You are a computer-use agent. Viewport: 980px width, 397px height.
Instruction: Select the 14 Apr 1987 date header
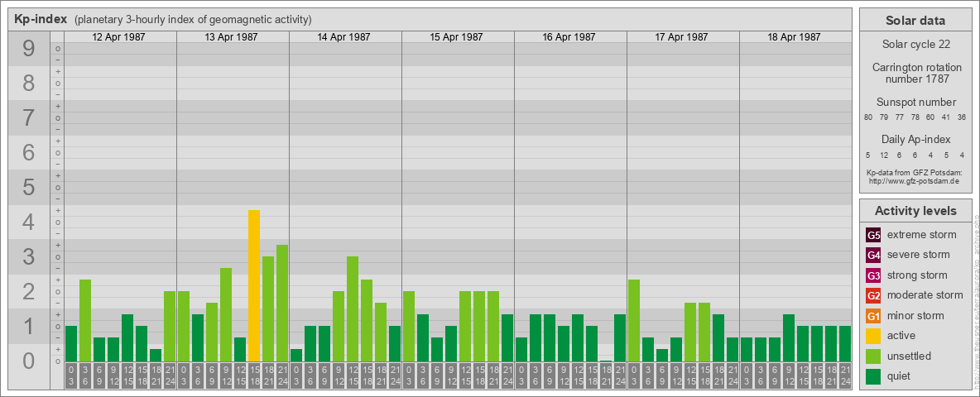[343, 37]
